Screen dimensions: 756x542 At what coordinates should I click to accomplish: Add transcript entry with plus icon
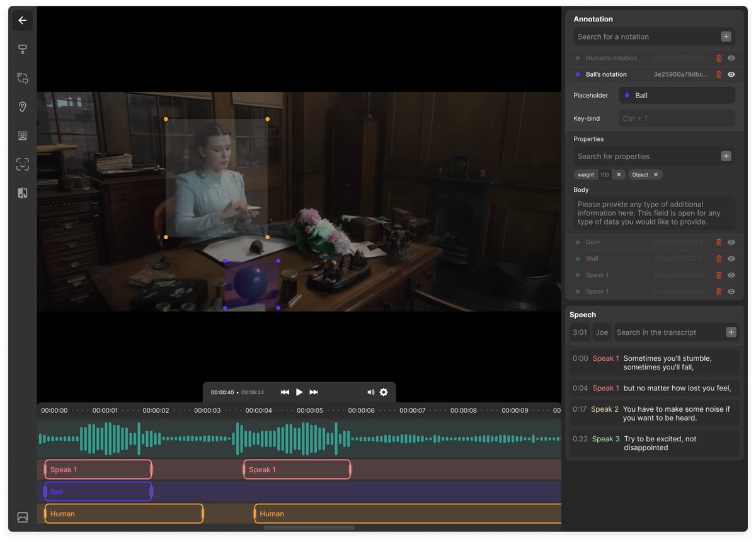[x=731, y=332]
